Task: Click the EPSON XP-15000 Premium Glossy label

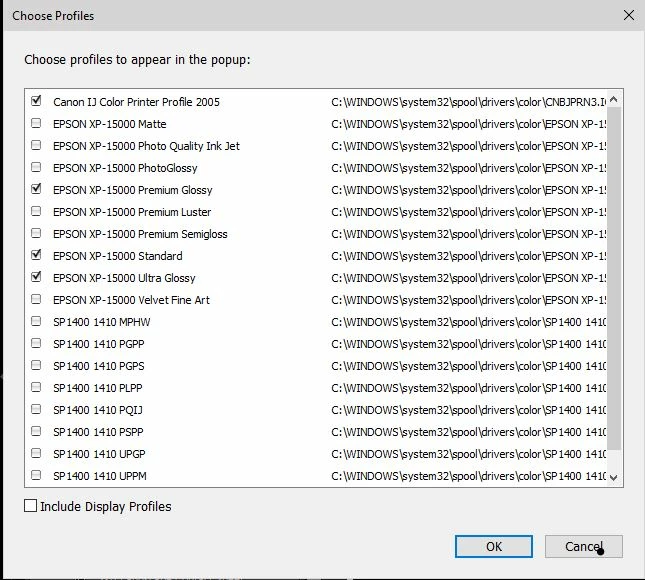Action: coord(132,190)
